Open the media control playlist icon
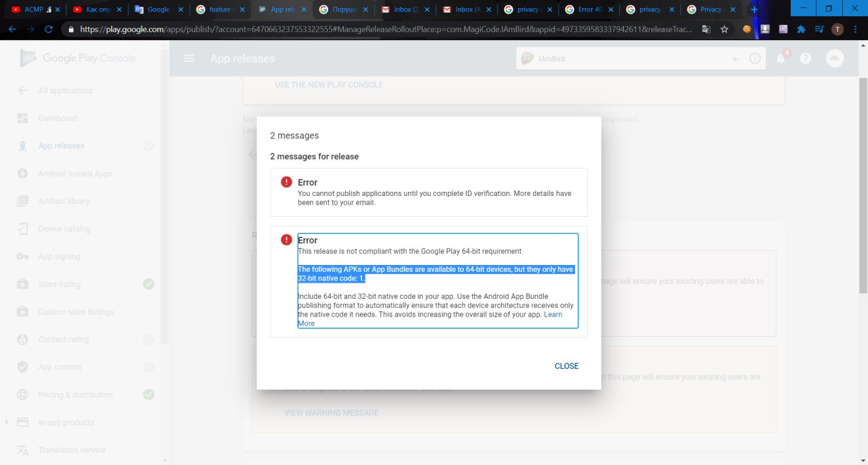This screenshot has height=465, width=868. 819,29
